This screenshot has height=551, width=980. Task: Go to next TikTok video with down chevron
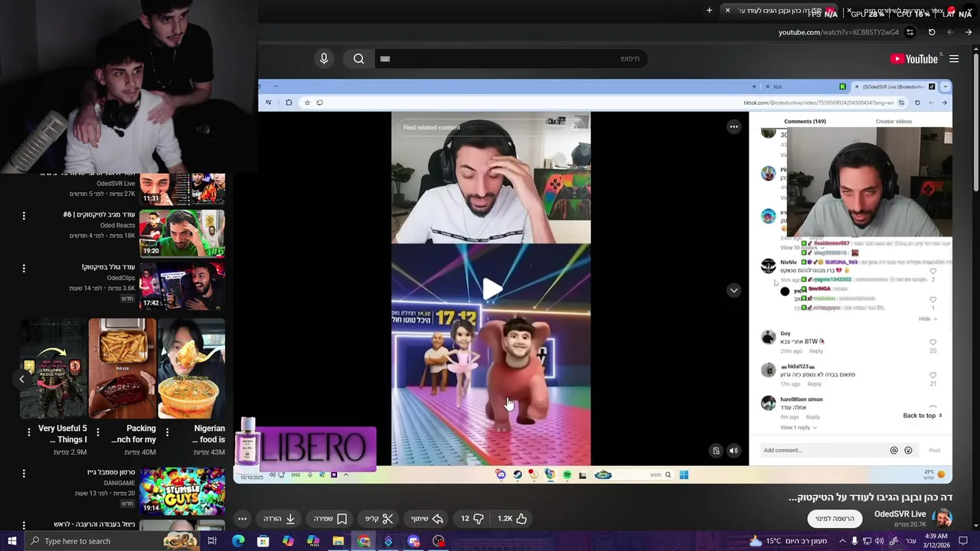click(x=733, y=290)
